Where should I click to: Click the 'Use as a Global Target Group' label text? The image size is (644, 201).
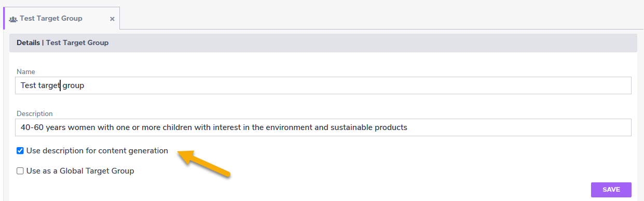[80, 171]
